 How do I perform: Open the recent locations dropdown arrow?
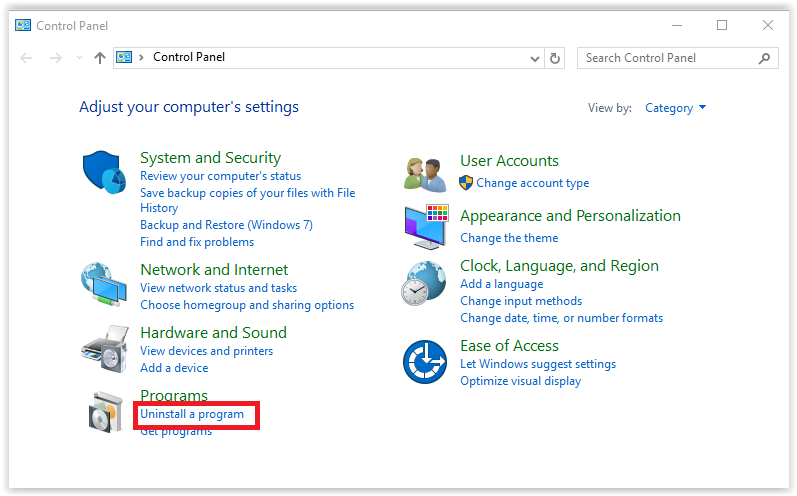[x=79, y=58]
